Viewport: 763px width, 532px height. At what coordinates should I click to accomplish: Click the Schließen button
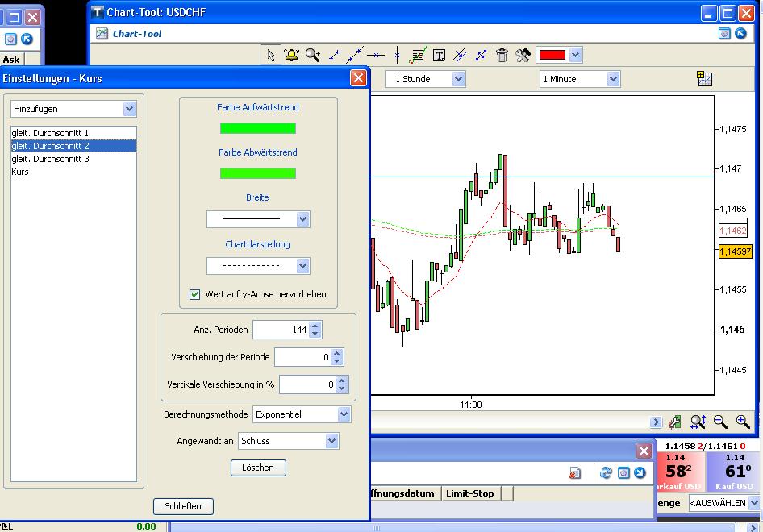tap(183, 506)
